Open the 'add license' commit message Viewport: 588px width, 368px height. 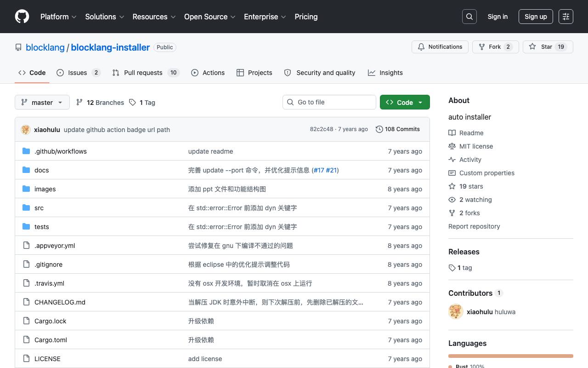(x=205, y=359)
